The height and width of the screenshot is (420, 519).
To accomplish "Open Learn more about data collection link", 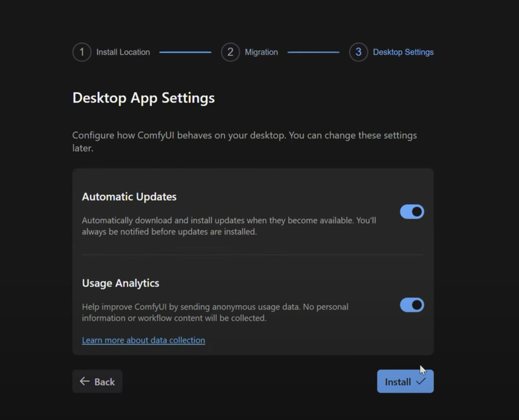I will point(143,340).
